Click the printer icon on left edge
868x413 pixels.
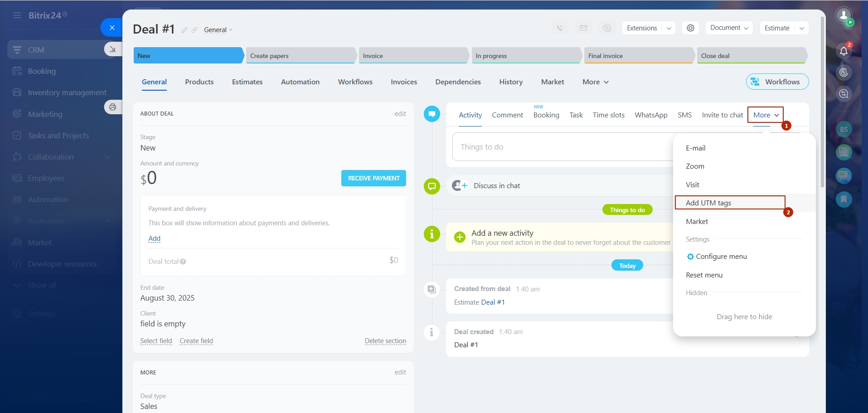(x=112, y=107)
